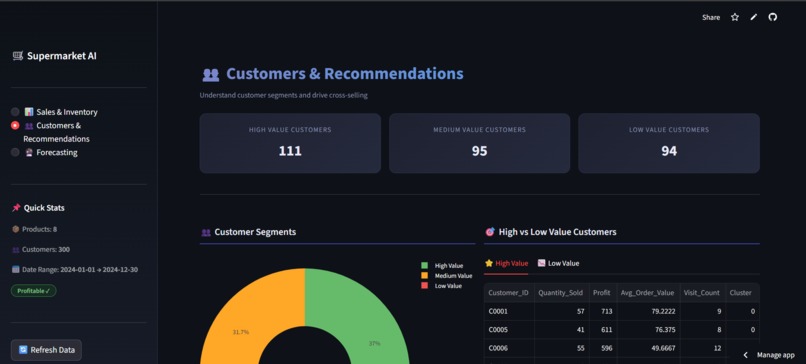
Task: Click the High Value Customers card
Action: (x=290, y=143)
